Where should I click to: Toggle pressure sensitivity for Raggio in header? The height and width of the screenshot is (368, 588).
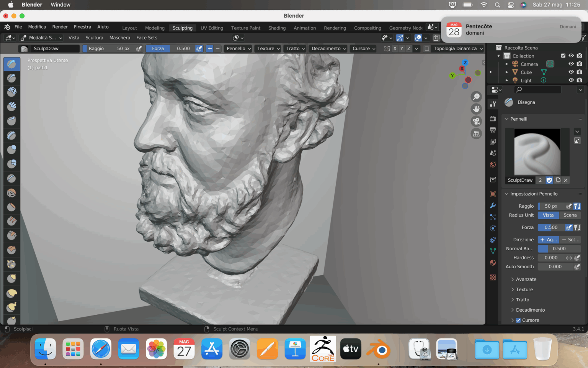(x=139, y=49)
